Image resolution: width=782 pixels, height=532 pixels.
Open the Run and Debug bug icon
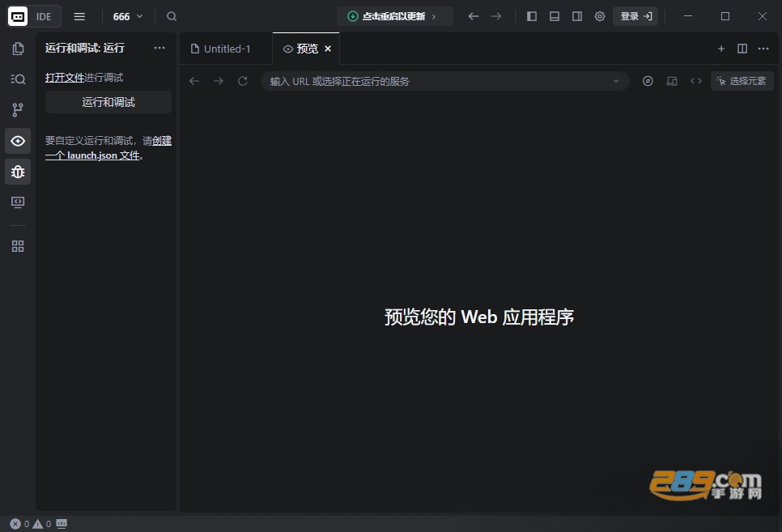coord(18,172)
